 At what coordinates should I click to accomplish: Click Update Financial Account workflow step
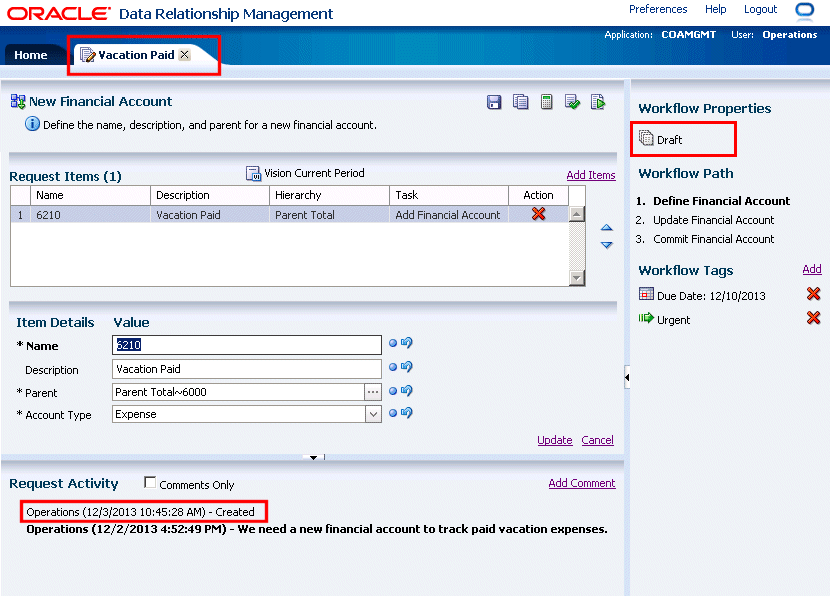pos(714,220)
